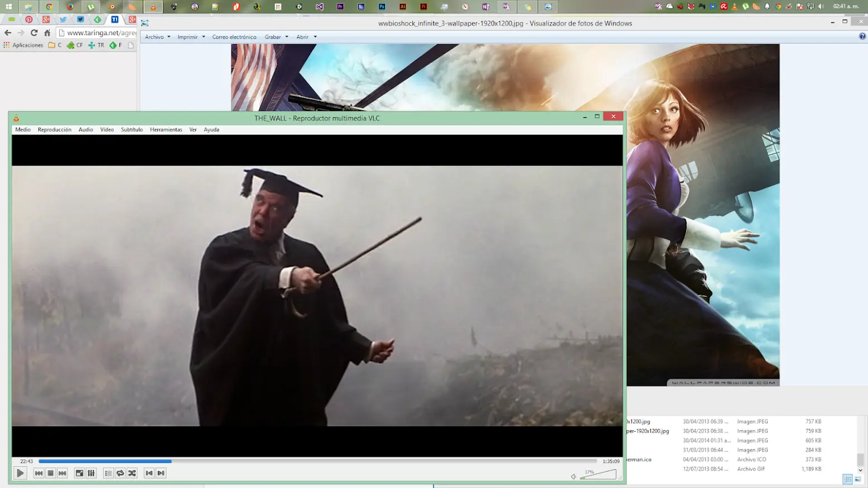Image resolution: width=868 pixels, height=488 pixels.
Task: Click VLC next chapter button
Action: tap(161, 473)
